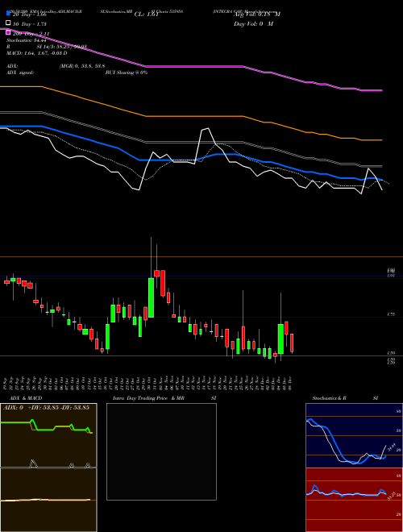This screenshot has height=532, width=403.
Task: Select the 'CL: 1.61' closing price text
Action: coord(147,15)
